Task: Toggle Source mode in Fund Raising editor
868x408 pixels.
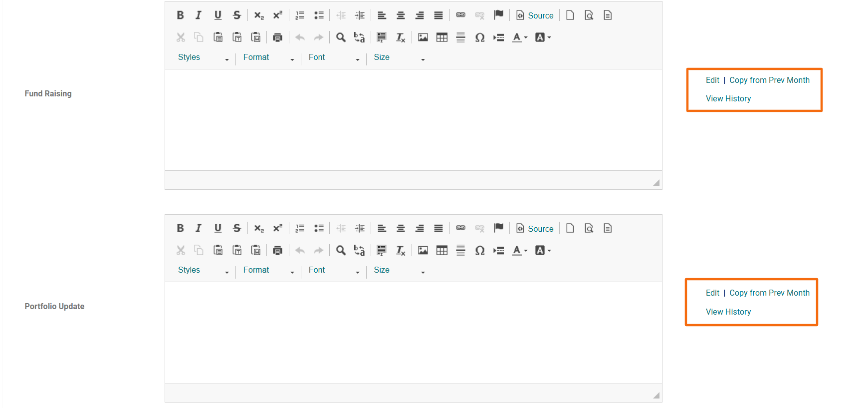Action: click(x=535, y=15)
